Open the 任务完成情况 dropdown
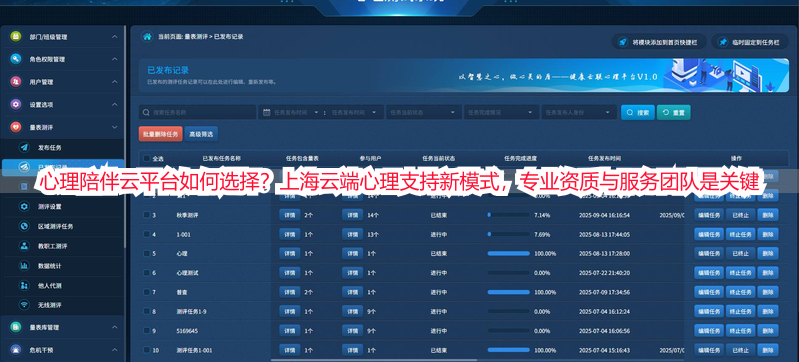The height and width of the screenshot is (362, 799). coord(501,112)
